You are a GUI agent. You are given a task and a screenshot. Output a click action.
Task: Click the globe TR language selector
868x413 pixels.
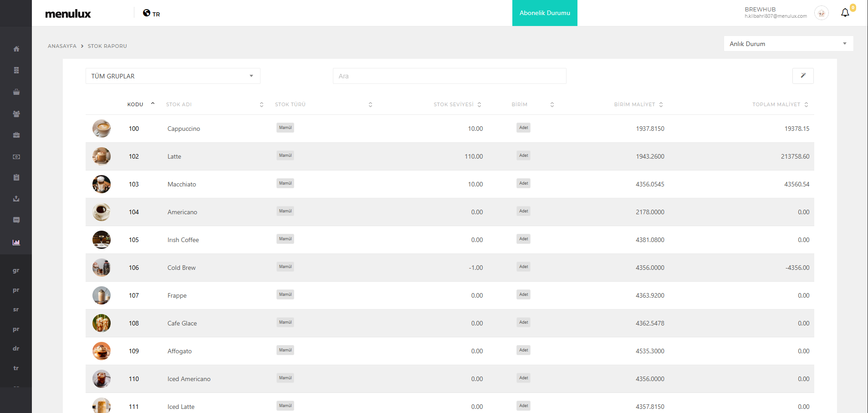151,13
